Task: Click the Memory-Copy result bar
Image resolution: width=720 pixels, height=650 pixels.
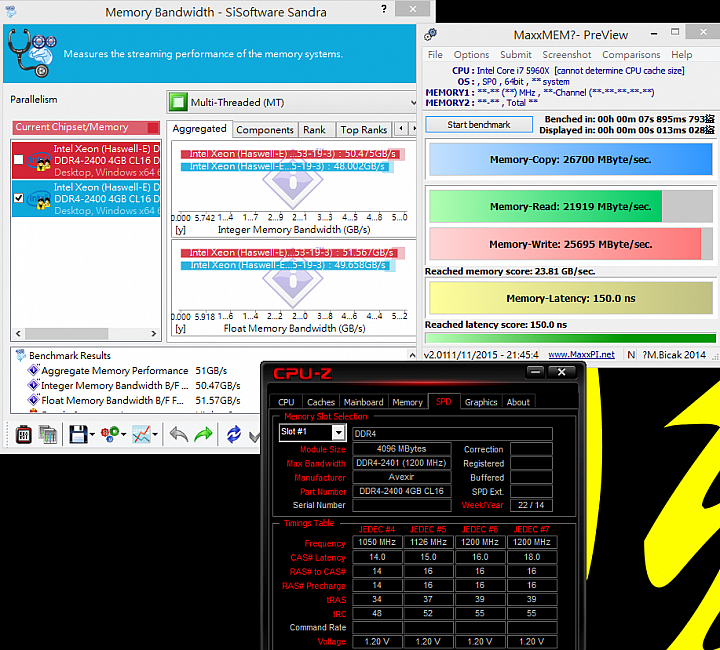Action: click(570, 159)
